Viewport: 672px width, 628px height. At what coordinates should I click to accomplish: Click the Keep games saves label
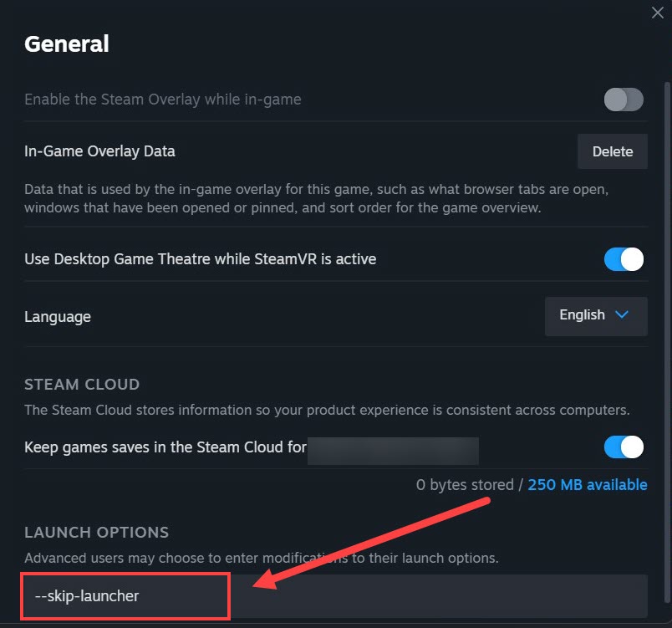tap(165, 447)
